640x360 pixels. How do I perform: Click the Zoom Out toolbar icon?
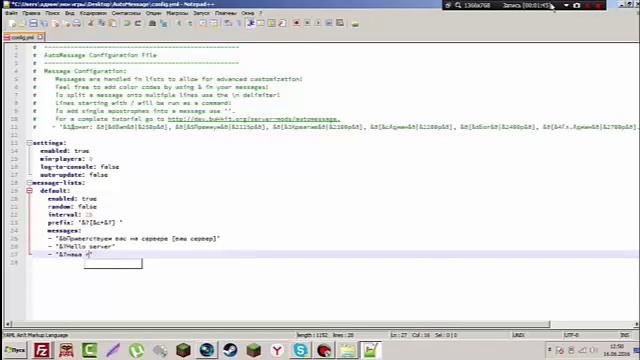tap(190, 23)
